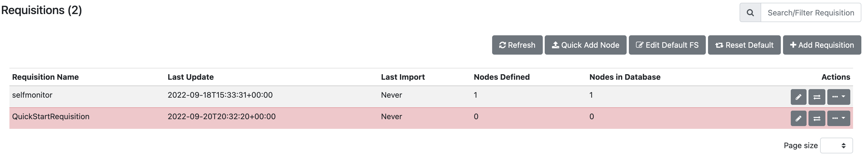
Task: Click the Quick Add Node button
Action: click(585, 45)
